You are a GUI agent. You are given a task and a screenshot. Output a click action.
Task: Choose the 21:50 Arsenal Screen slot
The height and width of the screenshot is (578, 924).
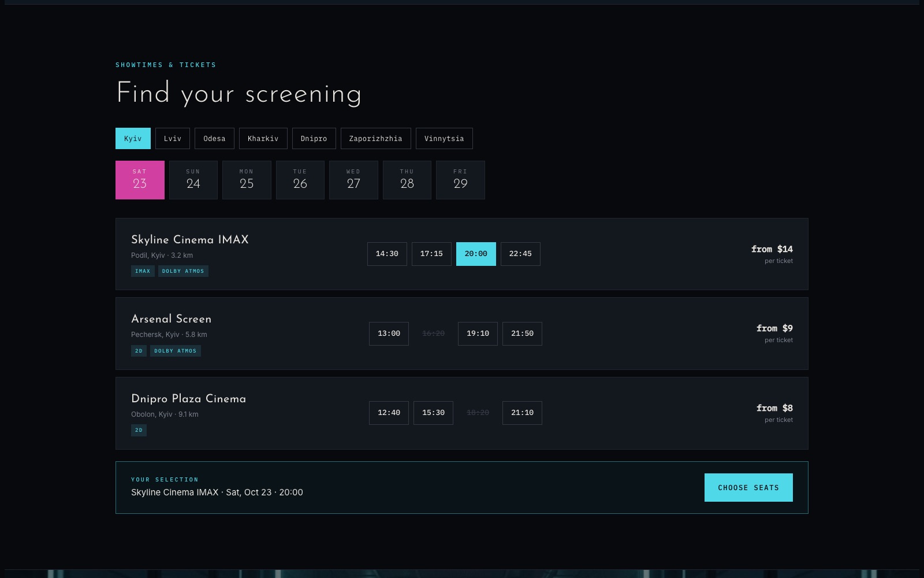click(x=522, y=334)
